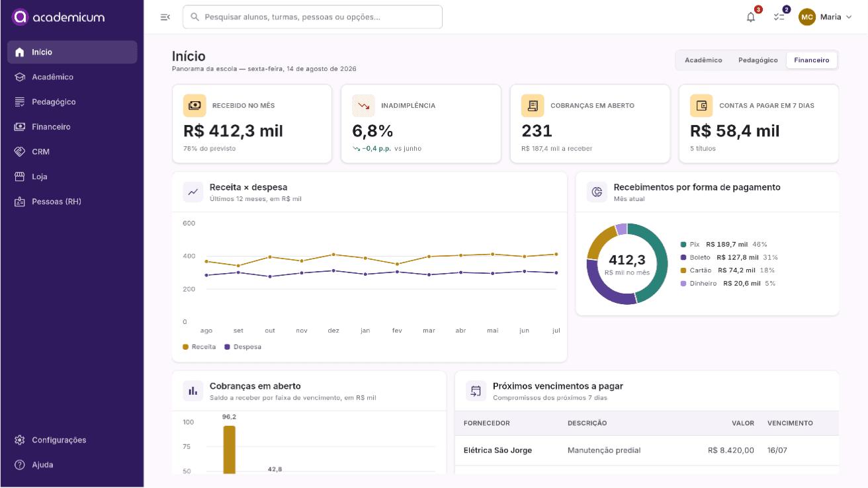Click the Recebido no mês cash icon
This screenshot has height=488, width=868.
(x=195, y=105)
